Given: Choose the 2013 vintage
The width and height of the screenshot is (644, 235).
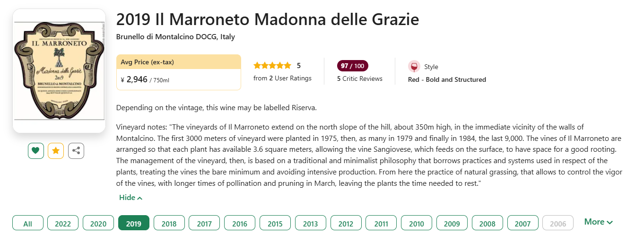Looking at the screenshot, I should click(310, 224).
